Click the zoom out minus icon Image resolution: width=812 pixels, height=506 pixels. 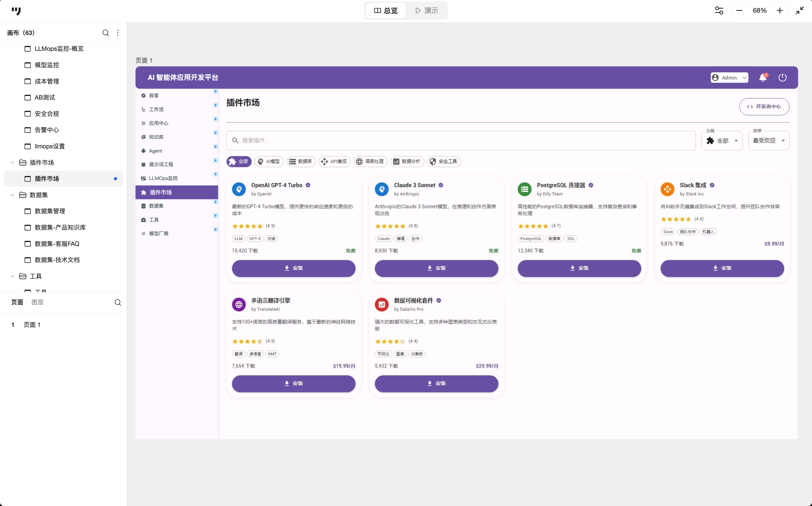(x=739, y=11)
